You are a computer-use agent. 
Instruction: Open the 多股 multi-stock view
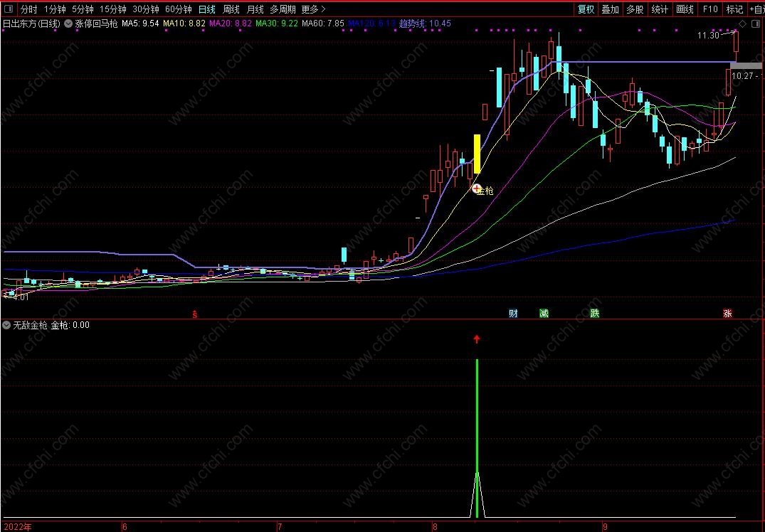tap(635, 9)
